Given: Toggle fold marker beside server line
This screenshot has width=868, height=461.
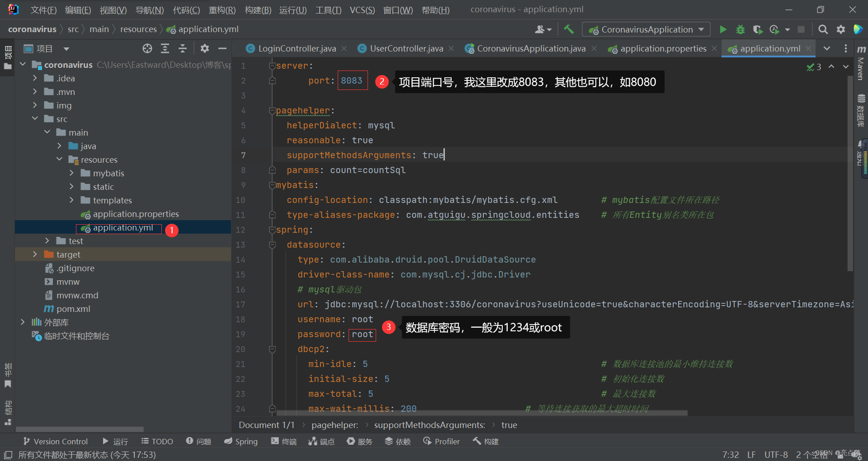Looking at the screenshot, I should point(272,66).
